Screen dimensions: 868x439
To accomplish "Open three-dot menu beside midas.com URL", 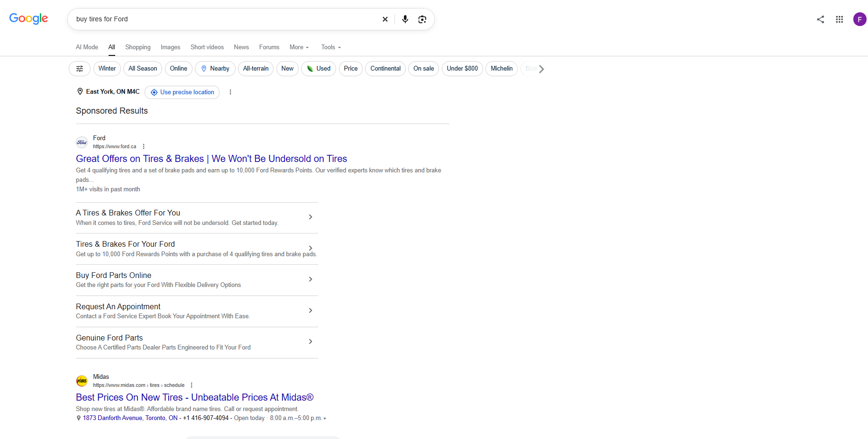I will [192, 385].
